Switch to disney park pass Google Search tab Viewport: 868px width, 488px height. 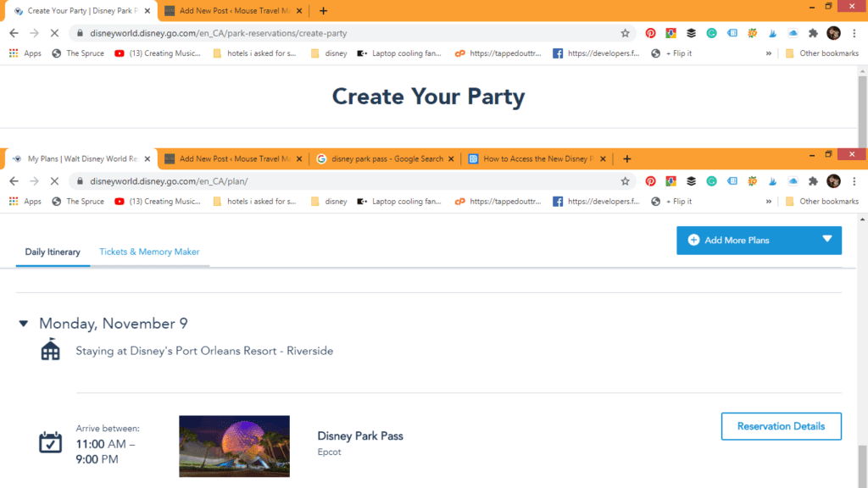(x=386, y=158)
